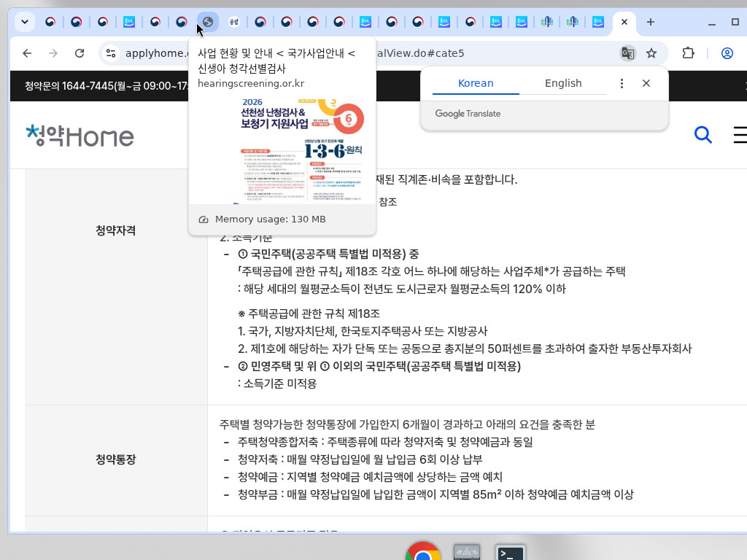This screenshot has height=560, width=747.
Task: Open the Chrome profile menu
Action: (x=727, y=53)
